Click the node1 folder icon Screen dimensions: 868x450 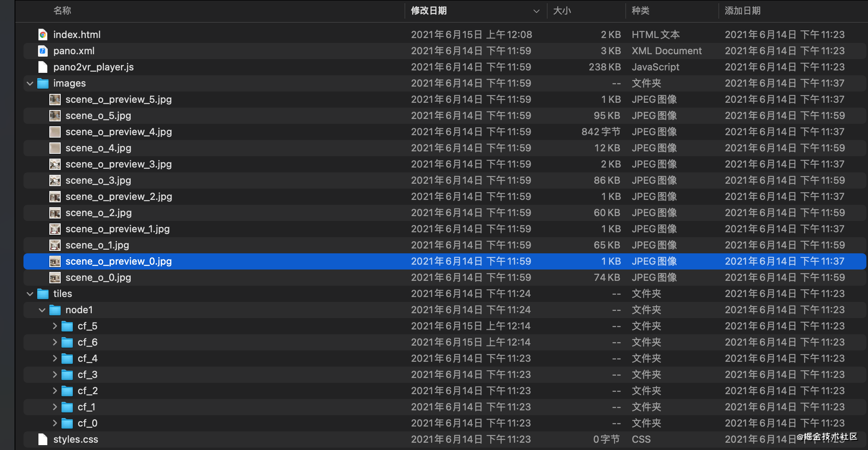(x=55, y=310)
